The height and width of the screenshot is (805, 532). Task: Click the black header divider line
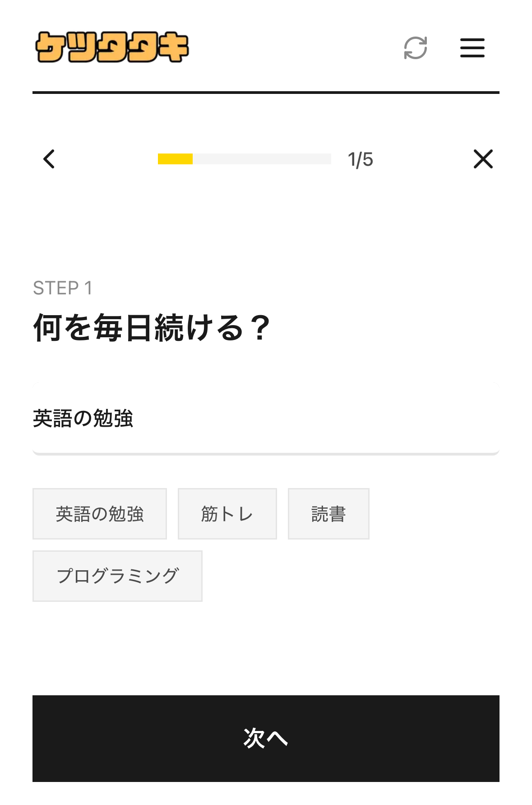(x=265, y=93)
